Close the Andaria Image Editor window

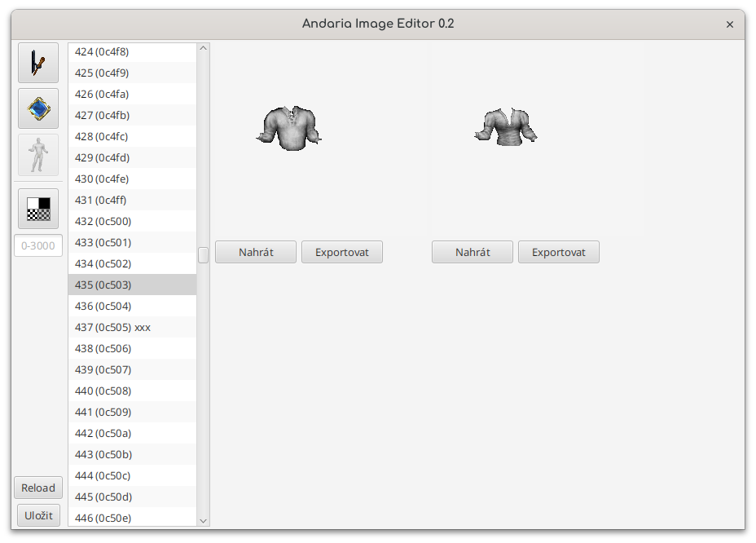[730, 24]
